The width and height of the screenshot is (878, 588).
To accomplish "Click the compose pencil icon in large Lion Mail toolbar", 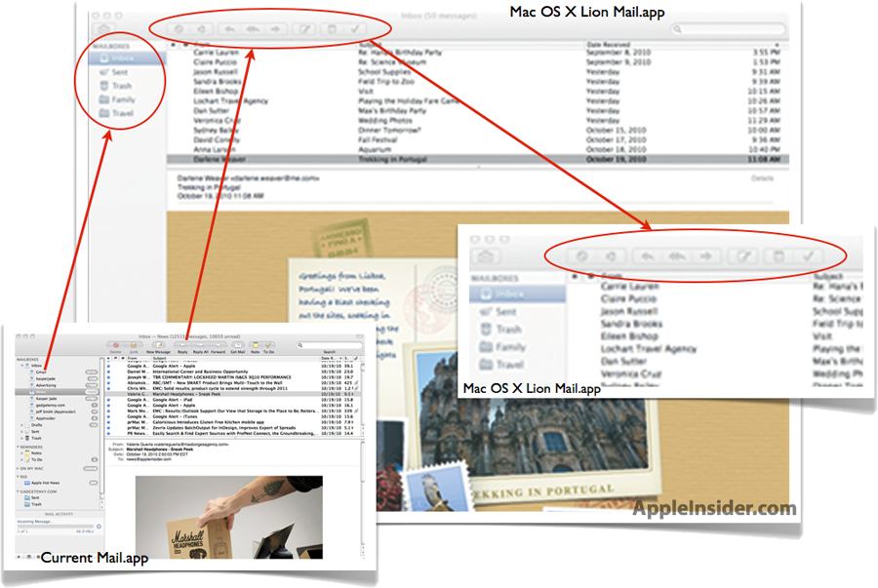I will pyautogui.click(x=304, y=29).
